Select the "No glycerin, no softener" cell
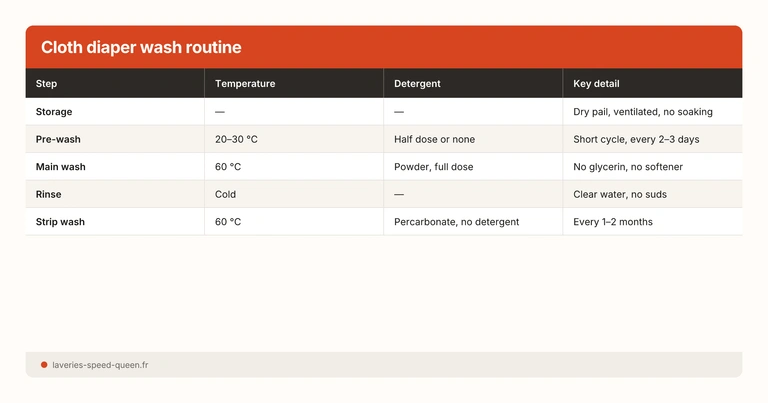Image resolution: width=768 pixels, height=403 pixels. point(628,166)
